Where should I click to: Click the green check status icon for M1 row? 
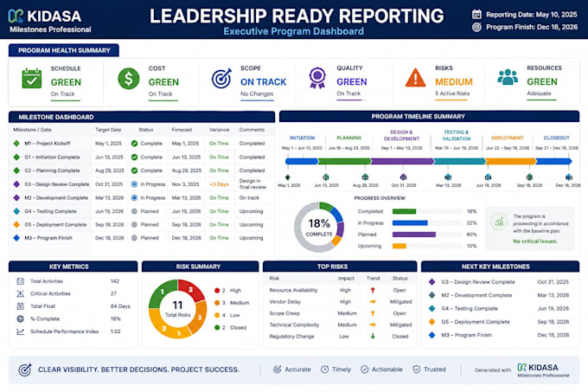(x=134, y=144)
